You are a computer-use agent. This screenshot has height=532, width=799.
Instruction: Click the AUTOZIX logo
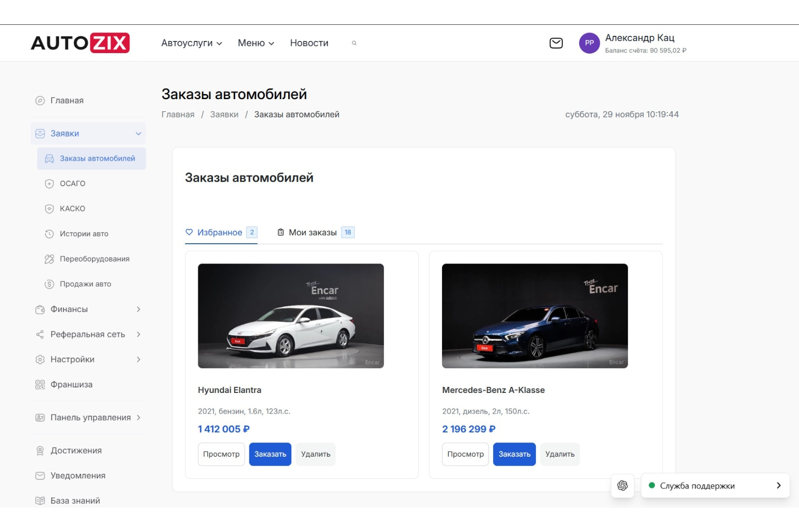[x=80, y=43]
